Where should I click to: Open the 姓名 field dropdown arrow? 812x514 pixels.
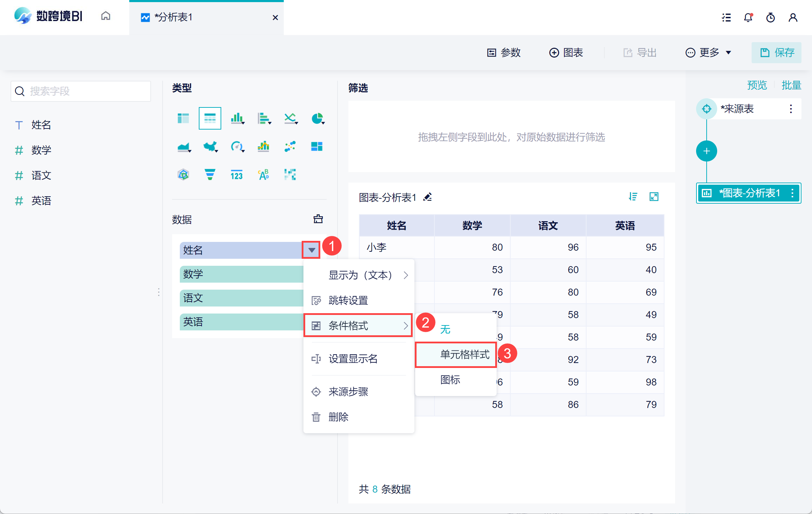311,250
